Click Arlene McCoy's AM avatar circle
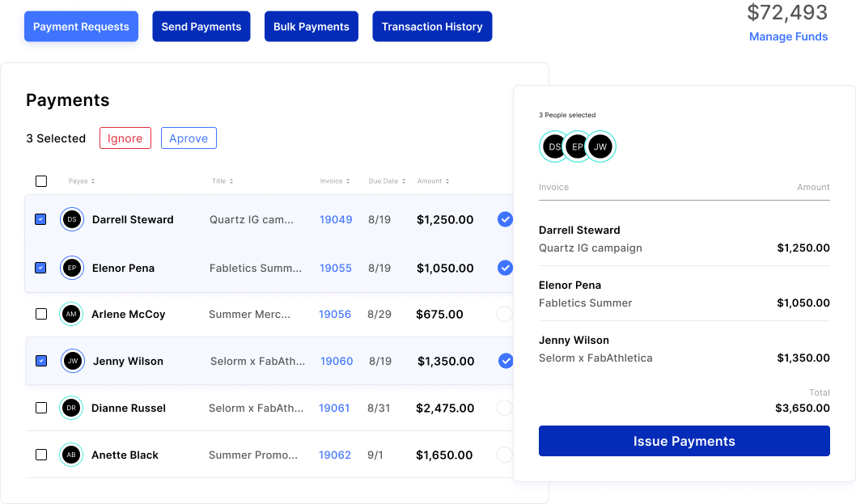Screen dimensions: 856x504 tap(71, 314)
